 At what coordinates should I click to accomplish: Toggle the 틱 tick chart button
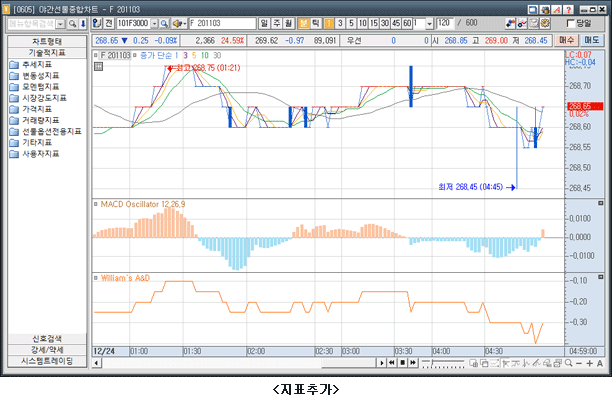pyautogui.click(x=316, y=23)
